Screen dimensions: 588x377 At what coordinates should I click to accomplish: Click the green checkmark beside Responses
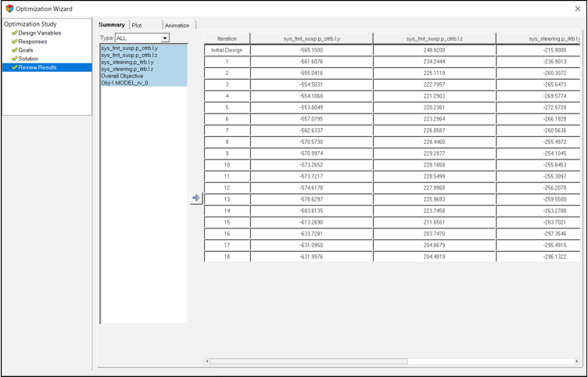[14, 41]
